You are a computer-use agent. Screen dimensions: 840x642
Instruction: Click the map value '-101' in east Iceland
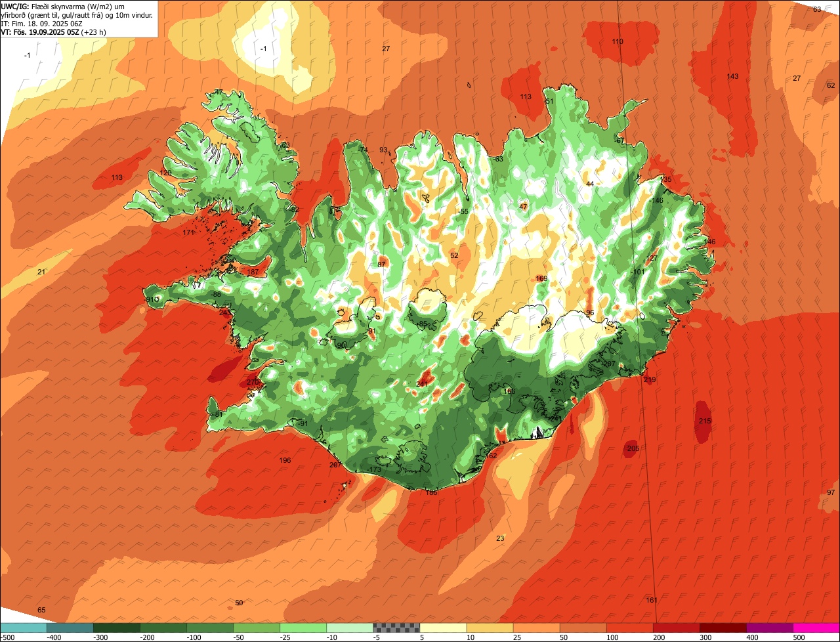[x=638, y=272]
